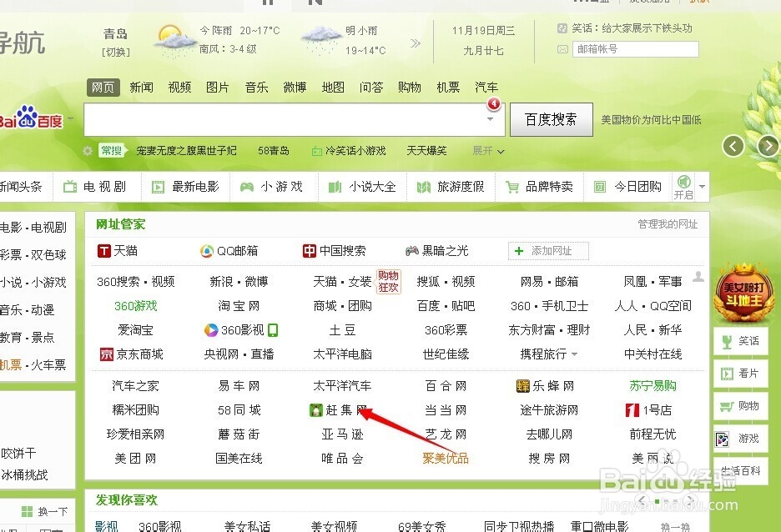The image size is (781, 532).
Task: Click 切换 to change city
Action: coord(116,53)
